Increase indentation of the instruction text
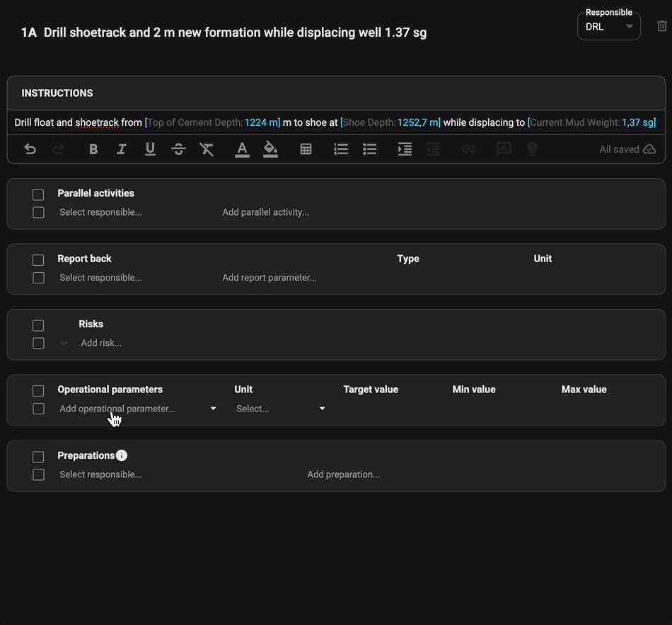The image size is (672, 625). click(x=404, y=149)
